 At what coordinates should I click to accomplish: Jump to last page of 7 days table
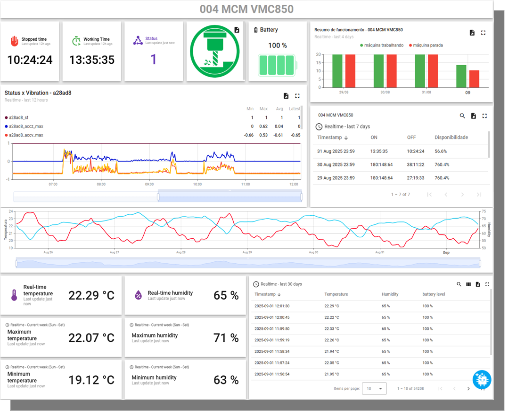pos(479,194)
